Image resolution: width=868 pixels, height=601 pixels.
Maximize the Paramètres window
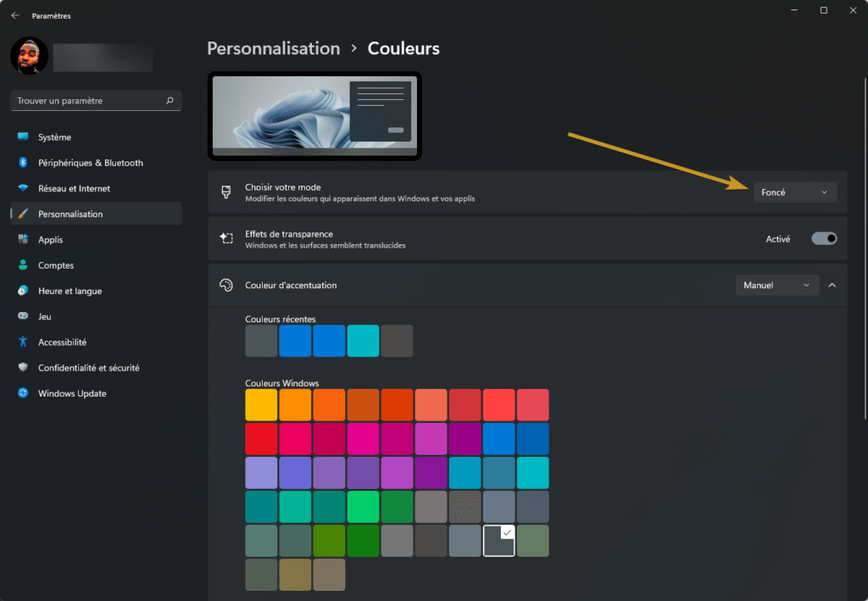coord(824,10)
